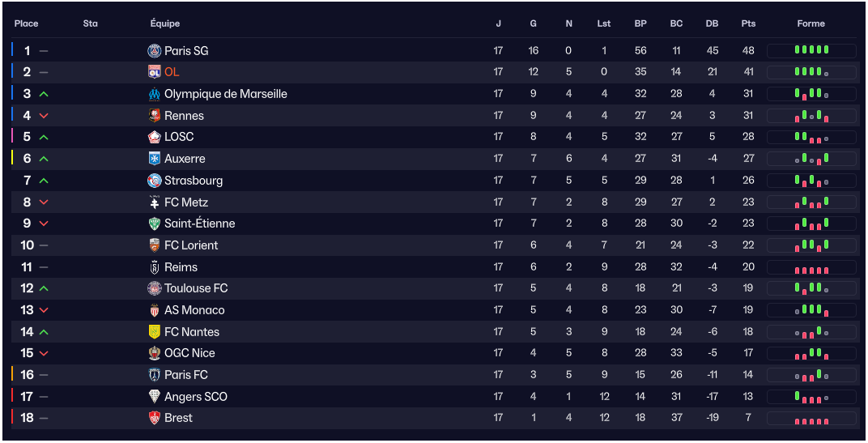Click the Brest club crest
This screenshot has height=443, width=868.
[155, 418]
